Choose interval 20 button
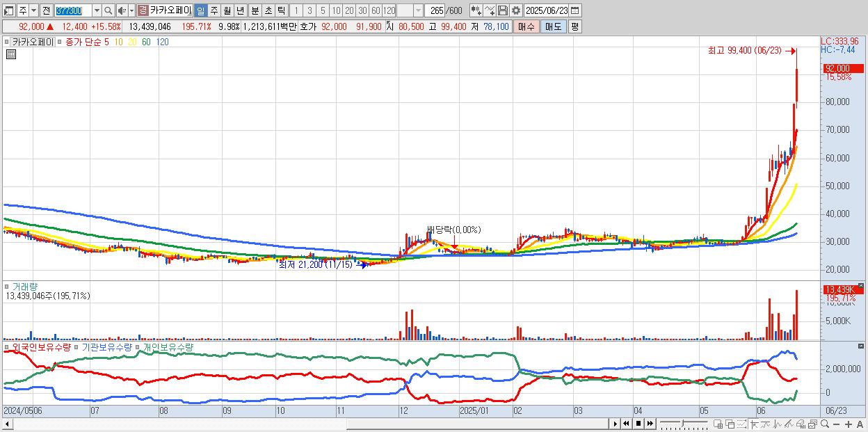The height and width of the screenshot is (432, 868). click(x=349, y=10)
